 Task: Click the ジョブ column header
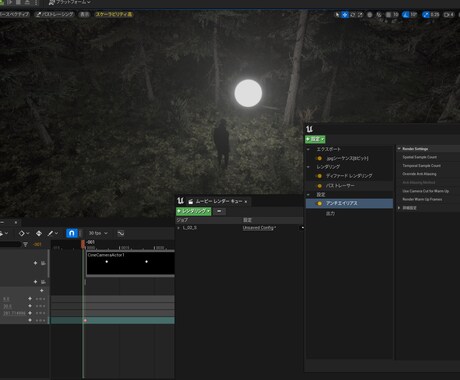[x=182, y=220]
